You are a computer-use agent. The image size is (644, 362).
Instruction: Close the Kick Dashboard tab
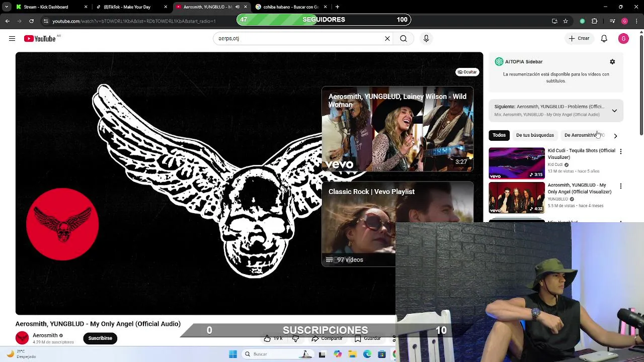click(86, 7)
